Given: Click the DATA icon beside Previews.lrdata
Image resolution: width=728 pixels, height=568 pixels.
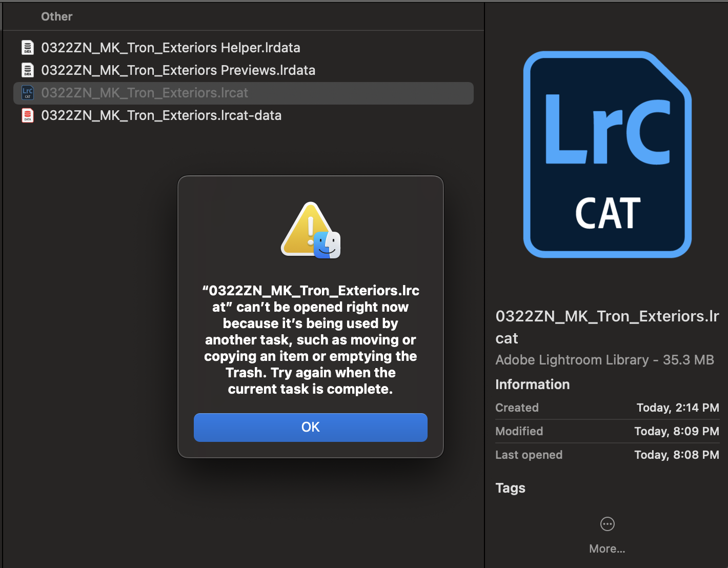Looking at the screenshot, I should 28,70.
